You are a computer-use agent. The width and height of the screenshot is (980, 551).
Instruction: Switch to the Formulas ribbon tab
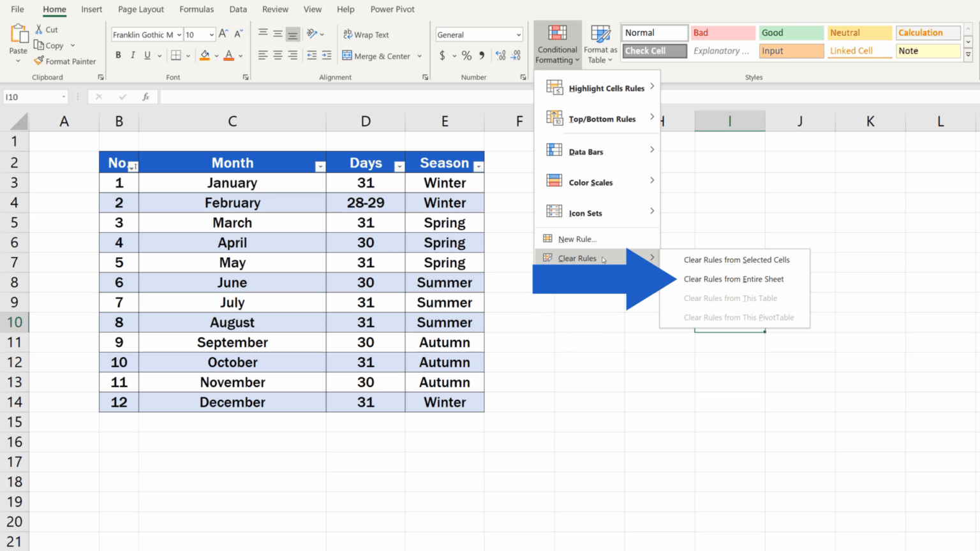tap(197, 9)
